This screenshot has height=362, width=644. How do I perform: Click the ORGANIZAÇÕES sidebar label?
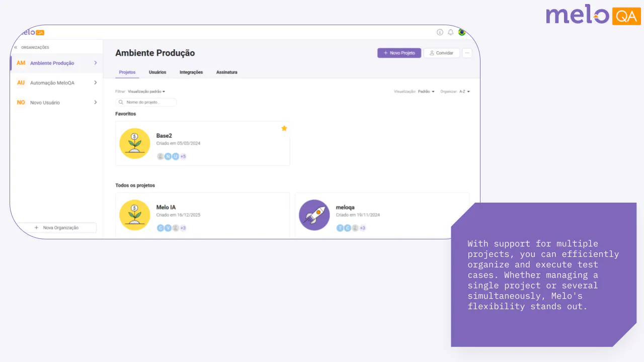[x=35, y=47]
